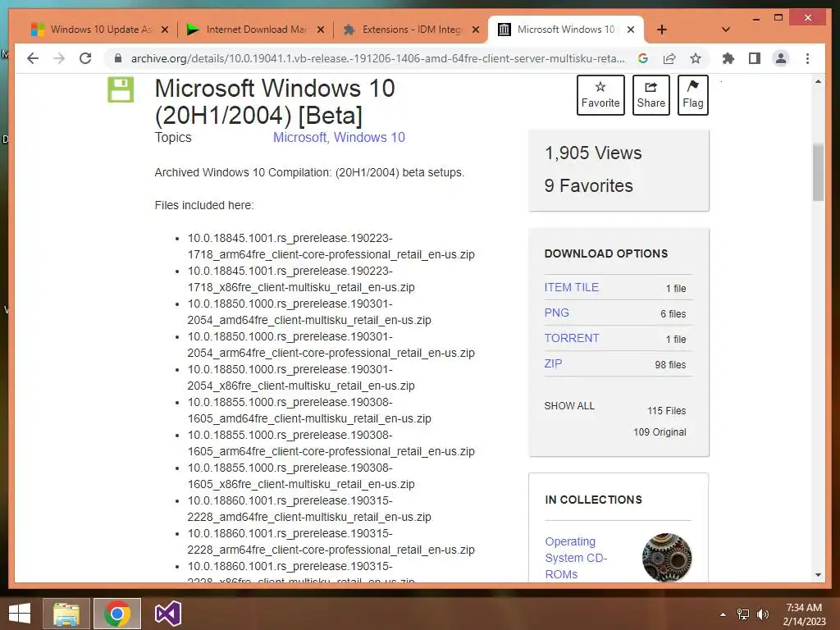Image resolution: width=840 pixels, height=630 pixels.
Task: Click 18855 x86fre client-multisku filename
Action: point(301,476)
